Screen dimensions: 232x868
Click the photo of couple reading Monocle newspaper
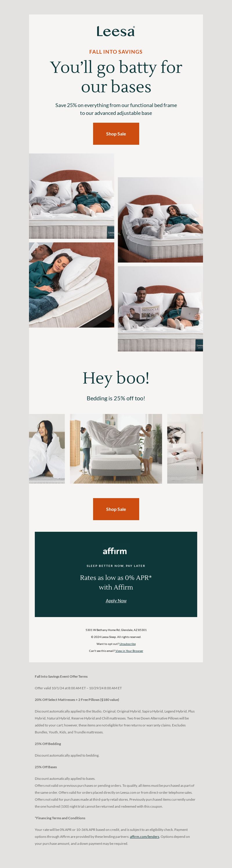(160, 309)
